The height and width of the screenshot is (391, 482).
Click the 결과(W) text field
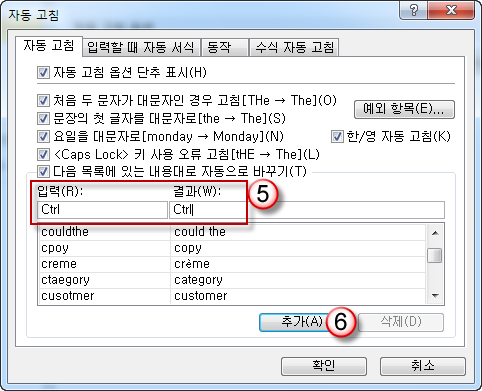pos(307,210)
